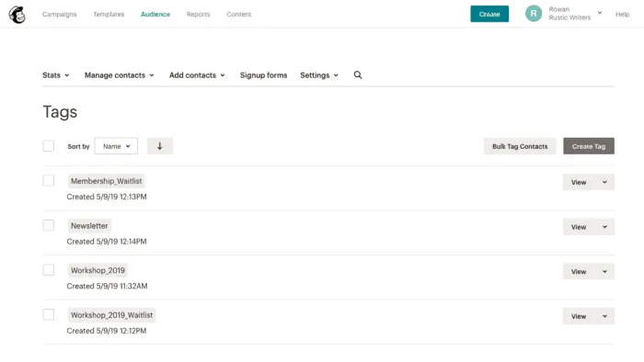Click the 'Sort by' label
The height and width of the screenshot is (362, 644).
click(x=78, y=146)
